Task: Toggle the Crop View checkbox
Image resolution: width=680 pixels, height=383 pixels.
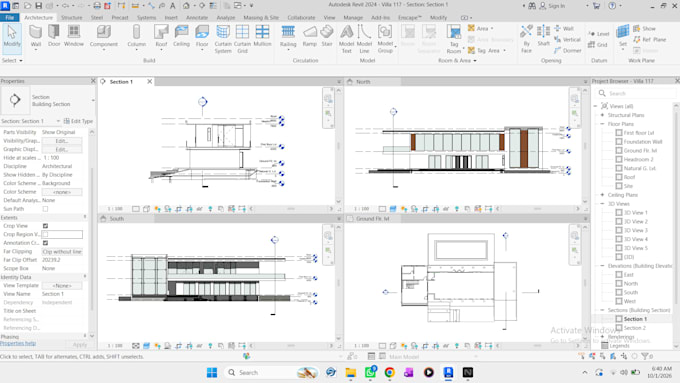Action: [46, 226]
